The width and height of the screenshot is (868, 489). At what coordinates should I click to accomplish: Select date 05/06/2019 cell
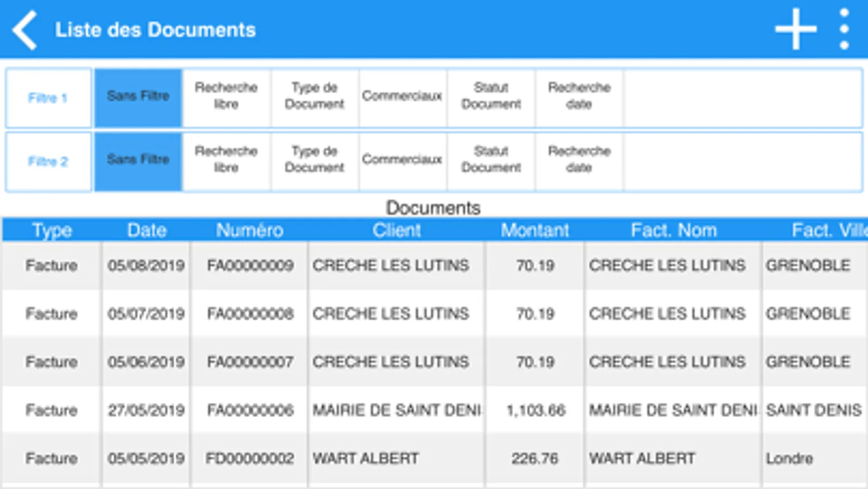coord(147,362)
